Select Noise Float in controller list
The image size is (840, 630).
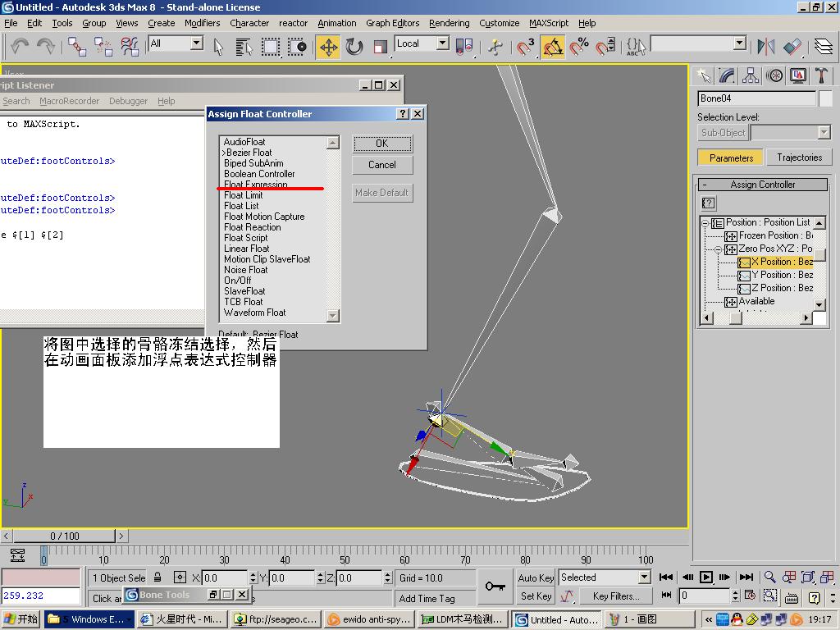[x=246, y=270]
